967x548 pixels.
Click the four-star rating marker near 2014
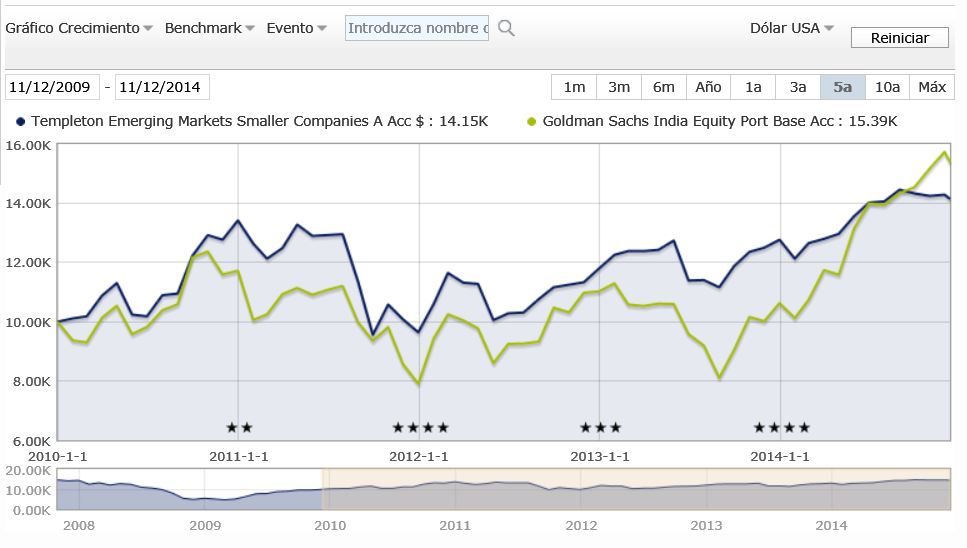click(781, 428)
